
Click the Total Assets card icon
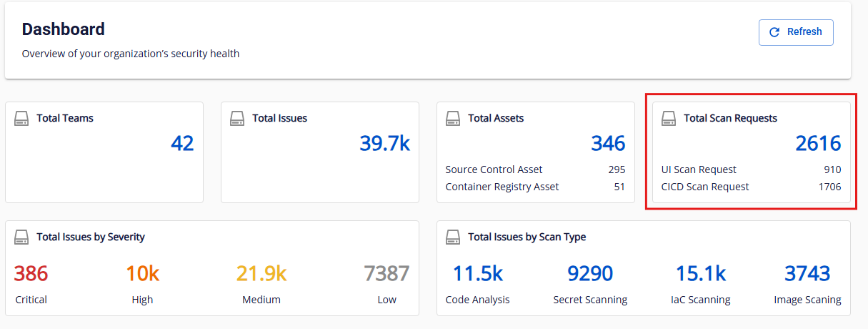pyautogui.click(x=453, y=118)
